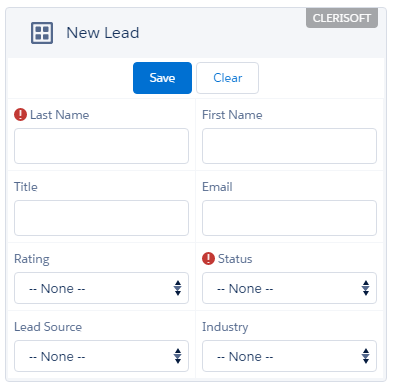
Task: Click the Lead Source label
Action: tap(48, 327)
